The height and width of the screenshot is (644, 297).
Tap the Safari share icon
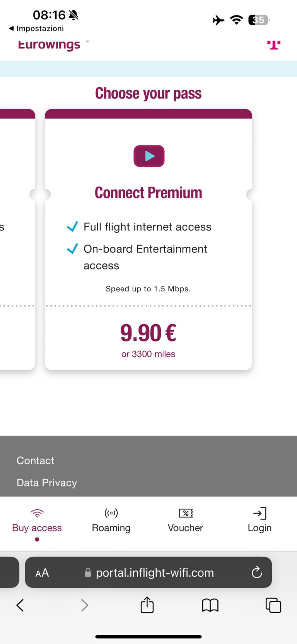tap(147, 605)
